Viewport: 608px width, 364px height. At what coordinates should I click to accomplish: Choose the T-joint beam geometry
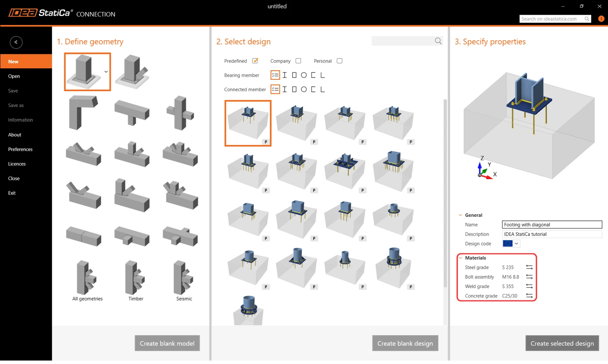click(x=132, y=112)
